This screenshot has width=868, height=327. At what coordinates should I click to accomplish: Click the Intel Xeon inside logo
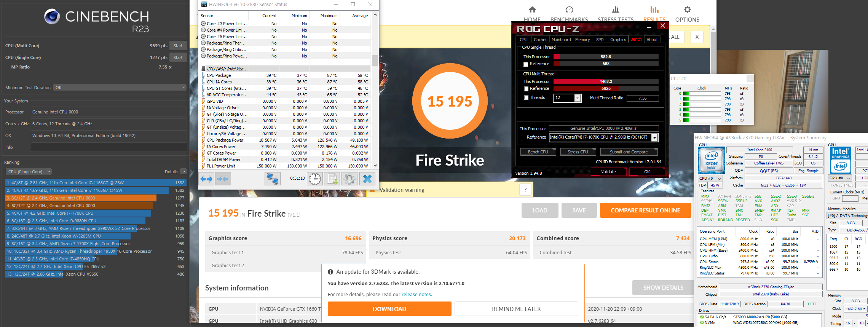(x=711, y=160)
